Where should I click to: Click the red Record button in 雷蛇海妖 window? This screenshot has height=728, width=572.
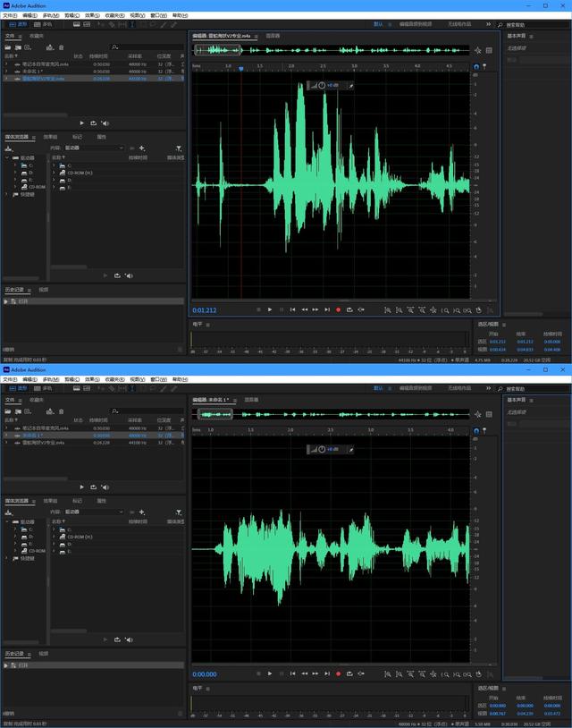(338, 309)
